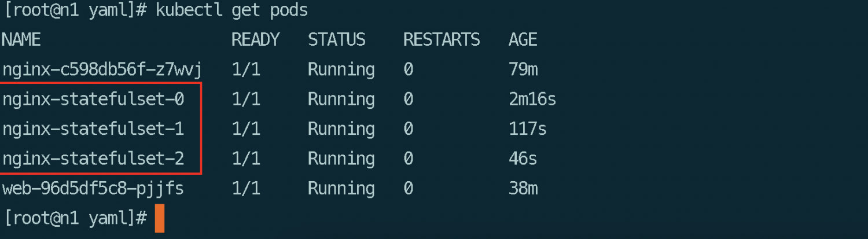Click the 1/1 ready value for web pod

(246, 189)
